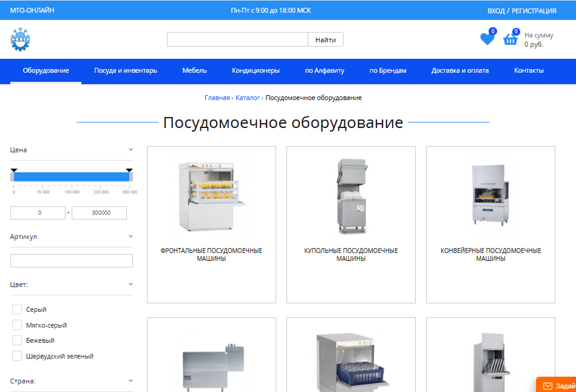Open the Оборудование menu tab
This screenshot has height=392, width=576.
tap(46, 70)
